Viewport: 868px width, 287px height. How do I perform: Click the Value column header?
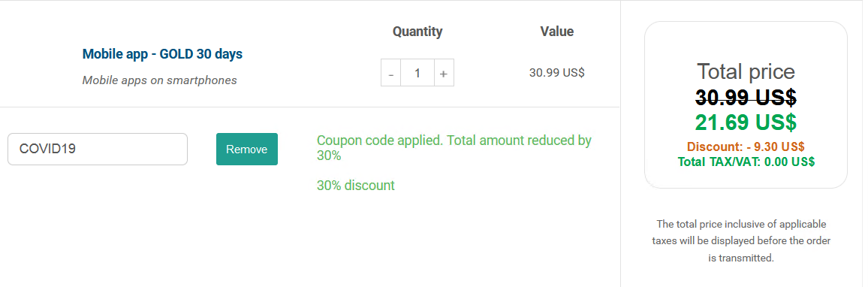pos(557,32)
